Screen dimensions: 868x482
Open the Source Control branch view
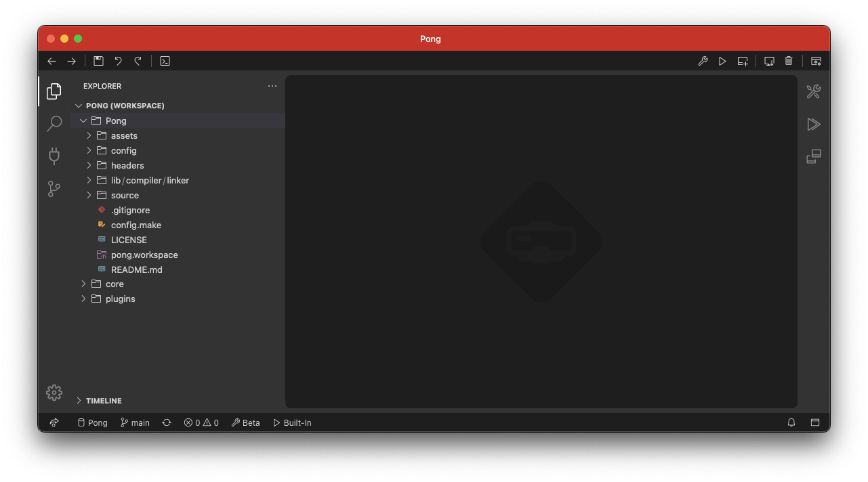pyautogui.click(x=54, y=189)
